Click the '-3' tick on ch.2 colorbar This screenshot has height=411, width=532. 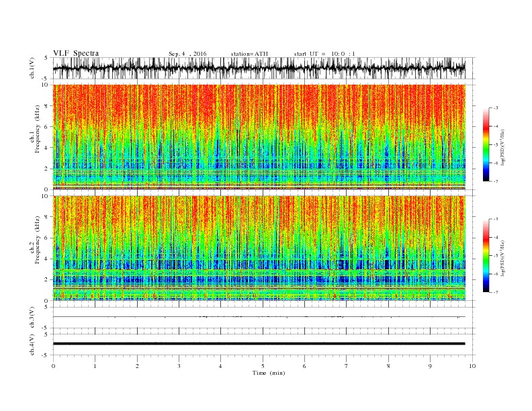point(496,219)
